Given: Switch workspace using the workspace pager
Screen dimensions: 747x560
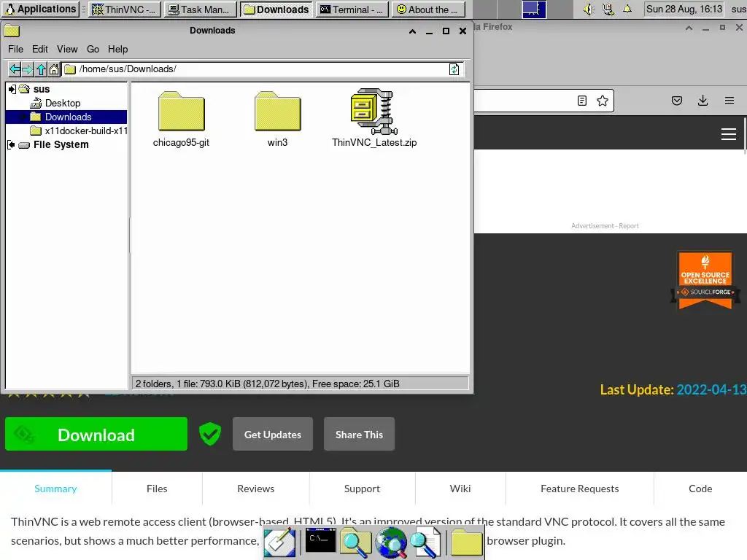Looking at the screenshot, I should 533,9.
